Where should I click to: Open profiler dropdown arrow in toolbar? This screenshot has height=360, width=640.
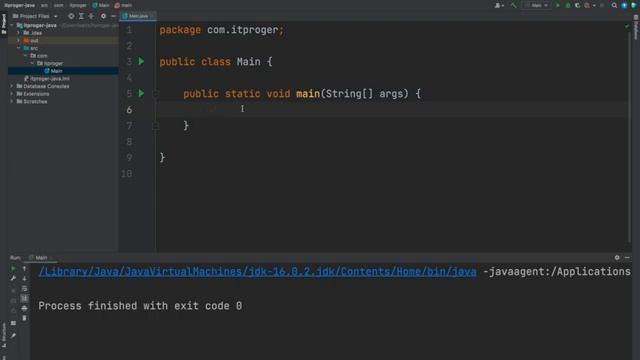click(594, 5)
